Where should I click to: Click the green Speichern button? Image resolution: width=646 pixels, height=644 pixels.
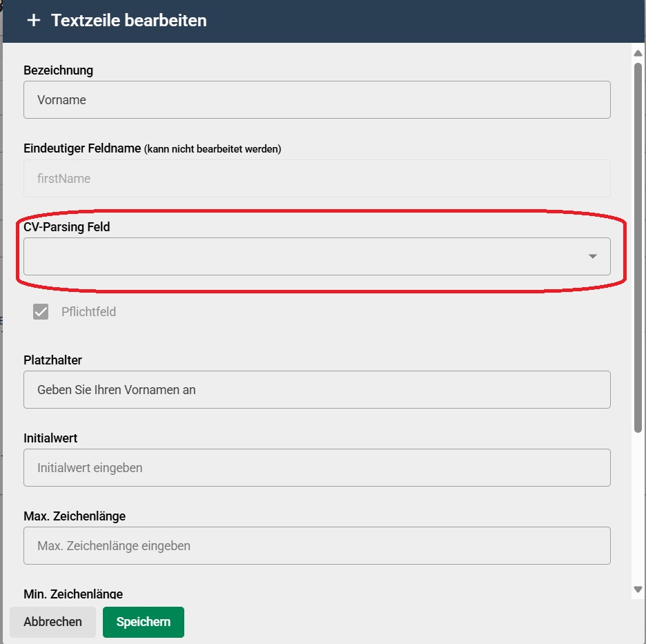[144, 622]
